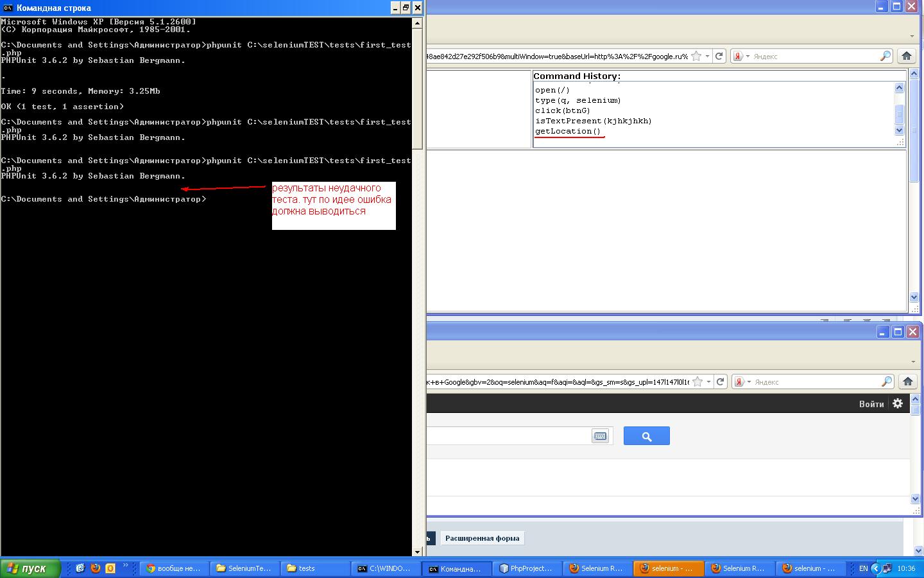Open list-all-tabs arrow in upper Firefox window
Viewport: 924px width, 578px height.
[x=912, y=36]
